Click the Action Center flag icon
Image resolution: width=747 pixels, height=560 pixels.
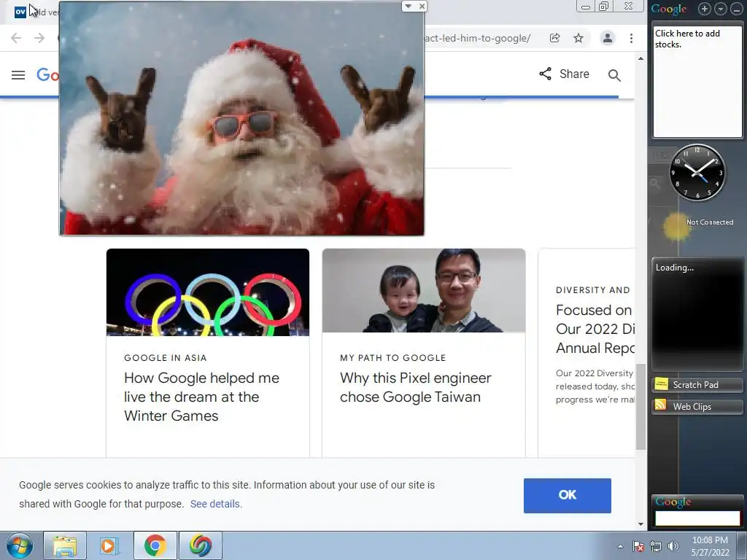tap(638, 546)
